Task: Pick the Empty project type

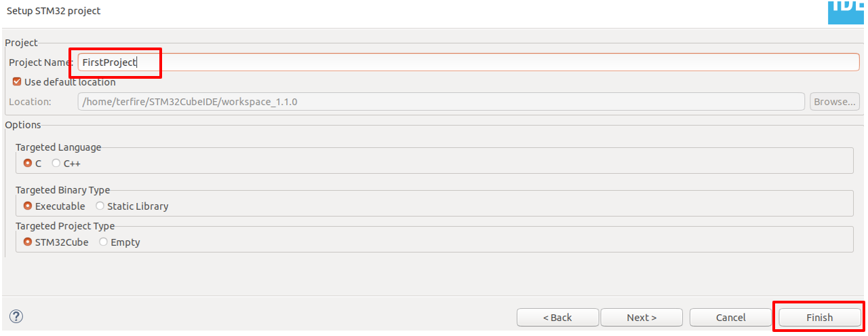Action: [104, 242]
